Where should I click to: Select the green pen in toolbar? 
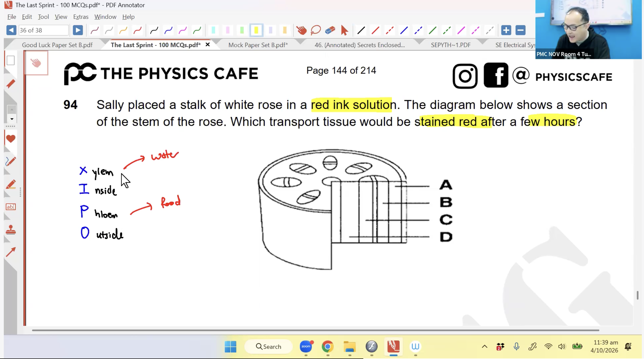point(197,30)
